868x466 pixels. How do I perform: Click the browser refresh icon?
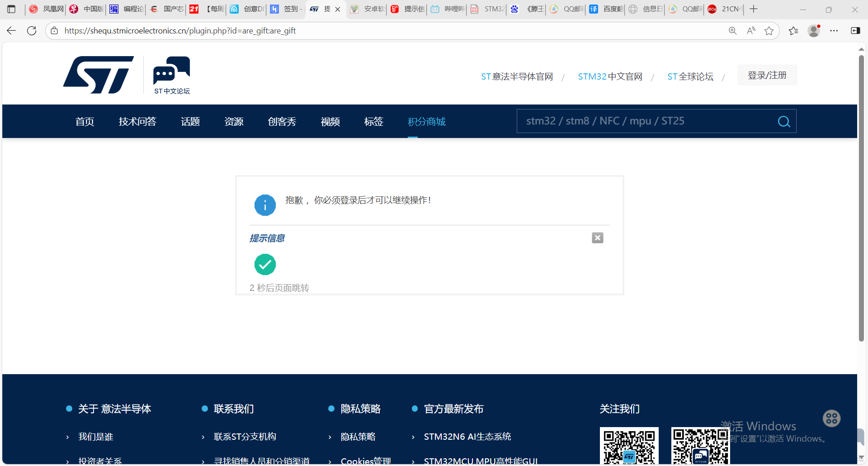click(x=32, y=31)
